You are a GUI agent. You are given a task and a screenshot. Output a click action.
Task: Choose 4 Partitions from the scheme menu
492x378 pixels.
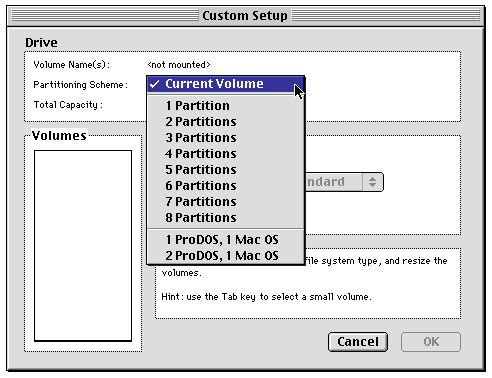[x=226, y=154]
